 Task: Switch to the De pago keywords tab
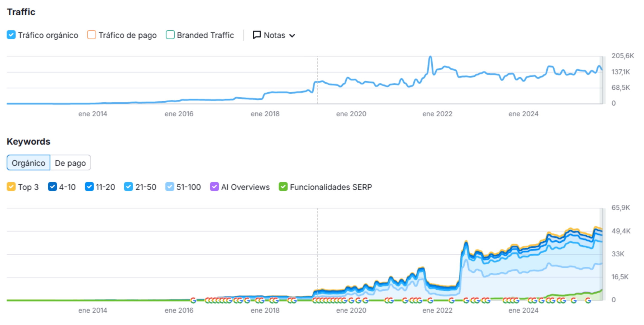70,163
